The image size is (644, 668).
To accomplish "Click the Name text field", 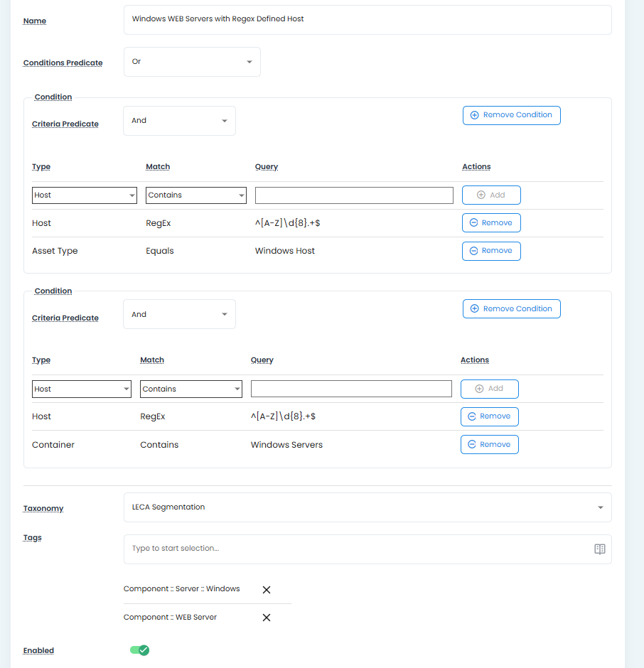I will pos(367,20).
